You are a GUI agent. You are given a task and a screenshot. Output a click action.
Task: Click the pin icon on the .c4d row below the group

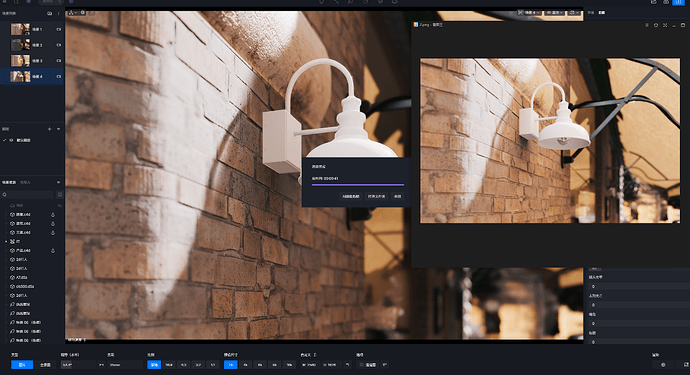53,250
